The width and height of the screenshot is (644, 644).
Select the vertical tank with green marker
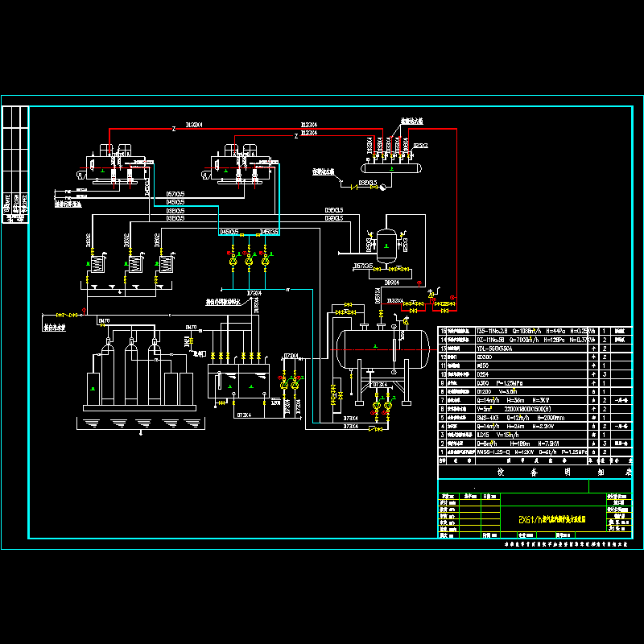pyautogui.click(x=386, y=246)
